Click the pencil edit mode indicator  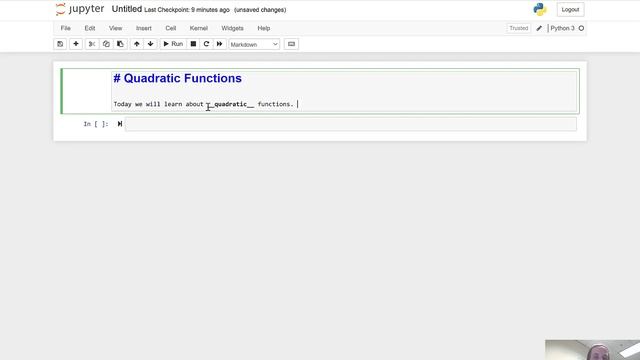539,28
